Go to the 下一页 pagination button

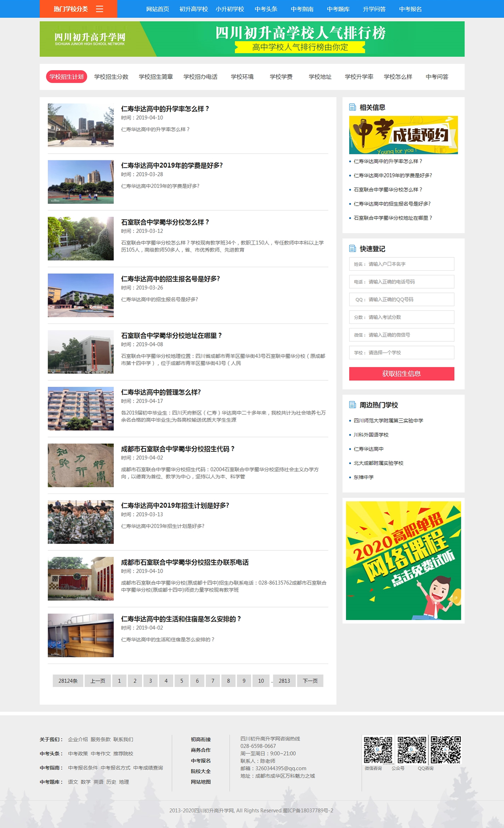(x=310, y=681)
